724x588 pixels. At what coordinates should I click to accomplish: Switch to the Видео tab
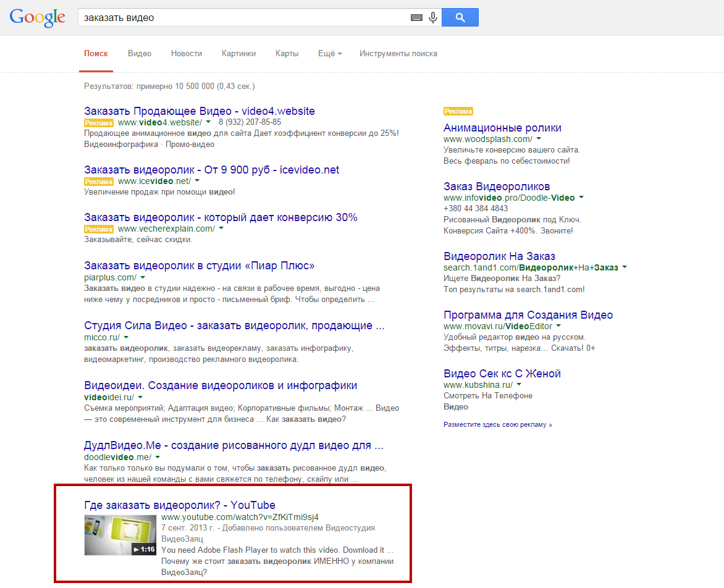(140, 54)
